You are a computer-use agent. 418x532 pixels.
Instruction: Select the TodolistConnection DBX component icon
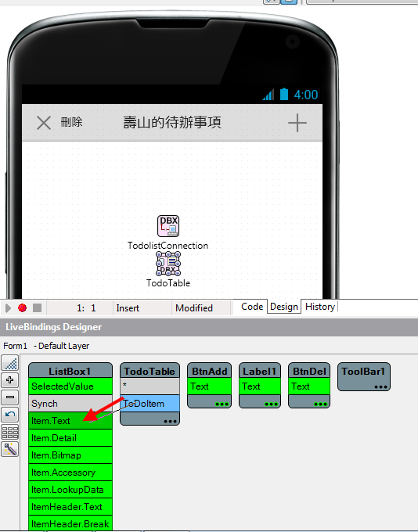click(x=168, y=226)
